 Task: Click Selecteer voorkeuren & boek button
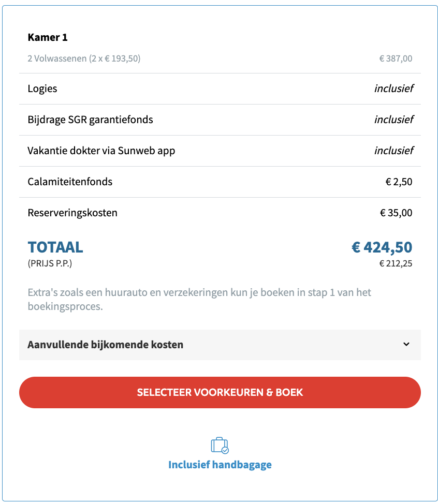click(220, 392)
